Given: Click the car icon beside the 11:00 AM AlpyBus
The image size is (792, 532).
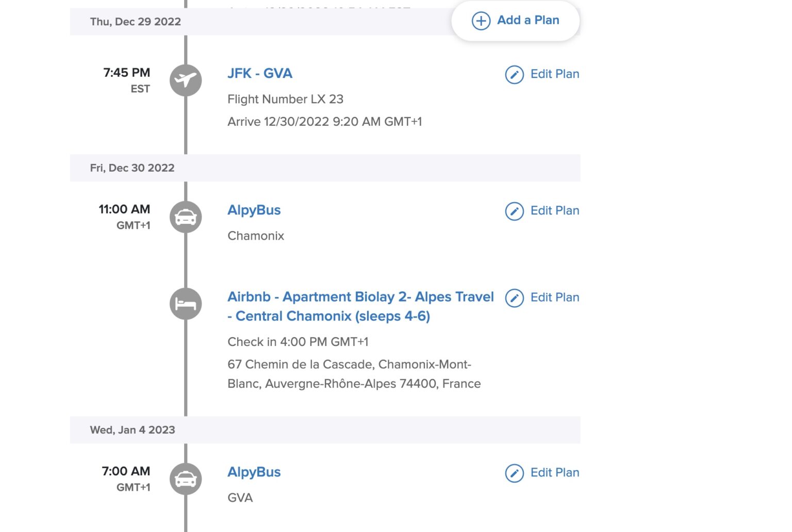Looking at the screenshot, I should (186, 217).
